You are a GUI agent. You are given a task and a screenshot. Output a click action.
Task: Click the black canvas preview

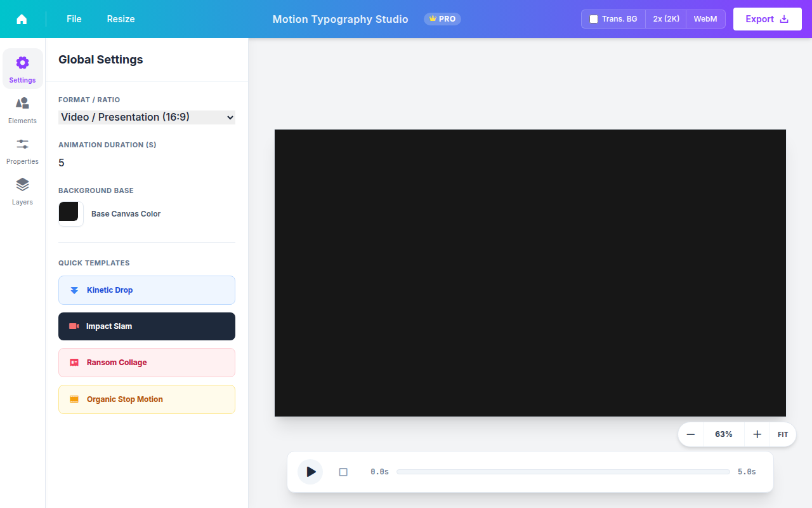(x=530, y=273)
